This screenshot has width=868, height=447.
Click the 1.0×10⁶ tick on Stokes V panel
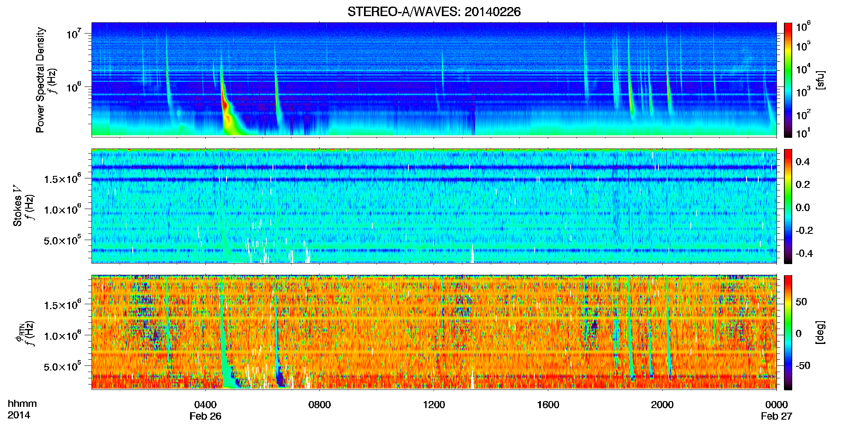coord(63,209)
